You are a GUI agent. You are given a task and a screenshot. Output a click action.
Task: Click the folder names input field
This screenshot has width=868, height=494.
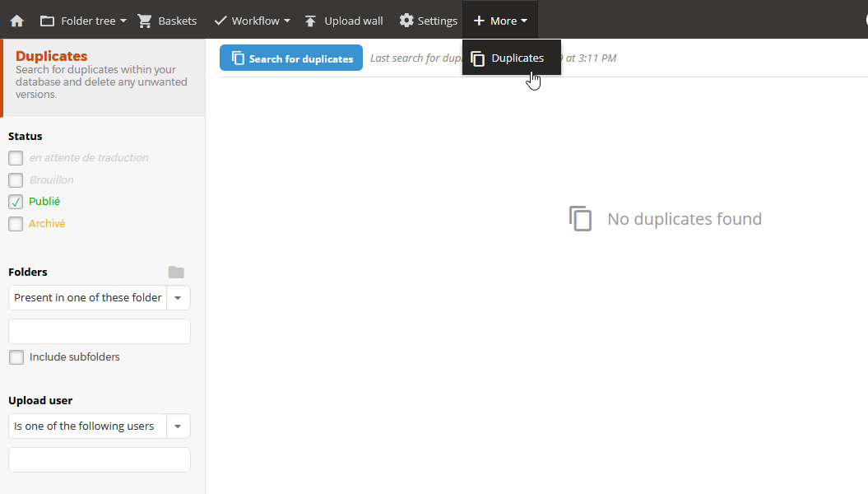(x=100, y=331)
